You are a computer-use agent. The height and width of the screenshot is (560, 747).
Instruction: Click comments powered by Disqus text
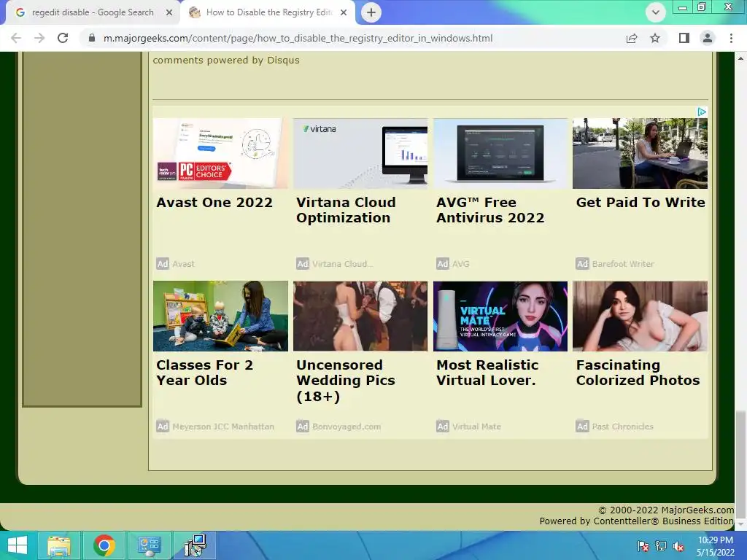226,60
